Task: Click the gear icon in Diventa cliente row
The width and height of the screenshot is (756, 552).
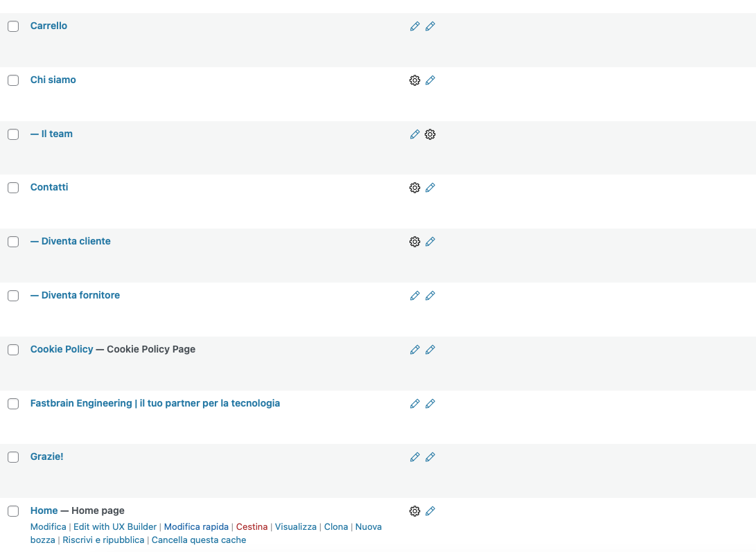Action: pyautogui.click(x=414, y=242)
